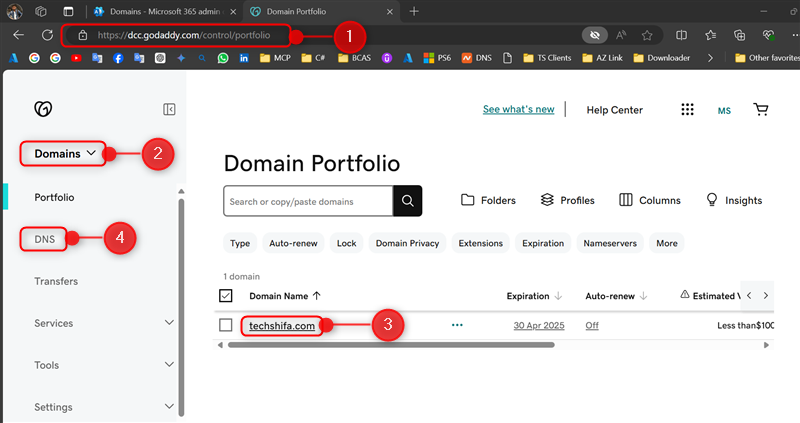Start Read aloud from address bar

click(621, 35)
